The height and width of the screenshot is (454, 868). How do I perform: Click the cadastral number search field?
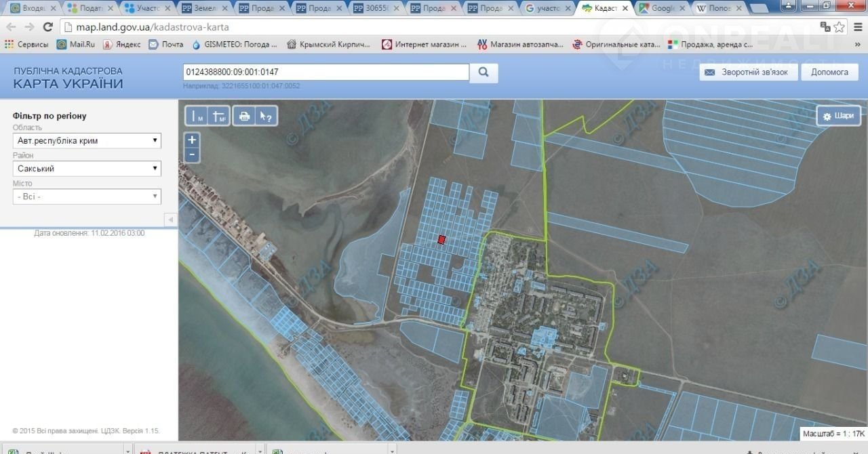[325, 73]
